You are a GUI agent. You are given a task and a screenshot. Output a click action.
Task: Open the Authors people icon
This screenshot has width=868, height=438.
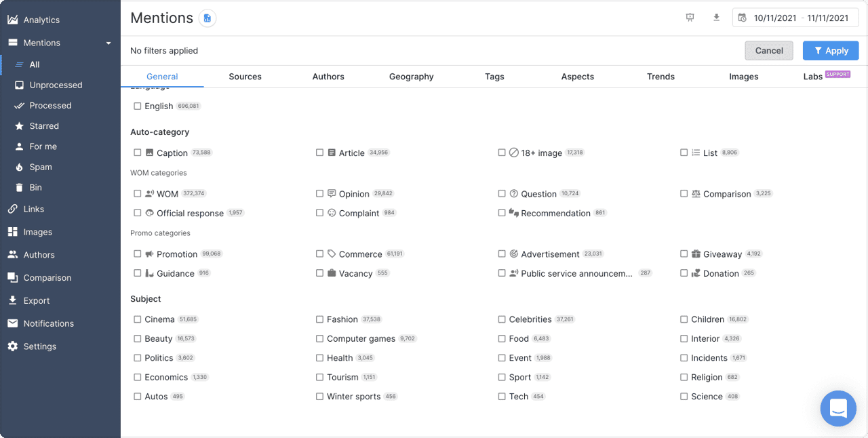click(x=12, y=255)
